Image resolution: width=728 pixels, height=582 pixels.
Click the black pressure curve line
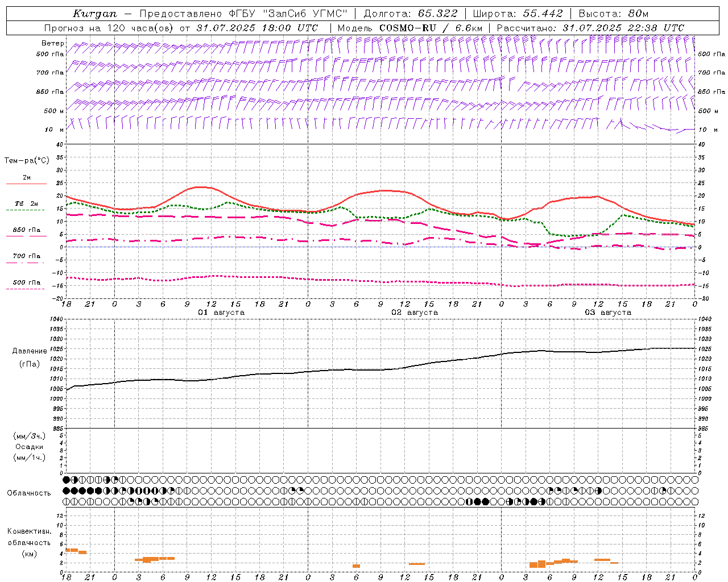380,370
